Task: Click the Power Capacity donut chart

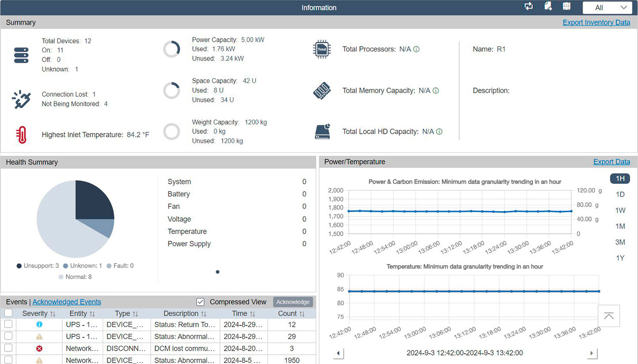Action: click(x=172, y=49)
